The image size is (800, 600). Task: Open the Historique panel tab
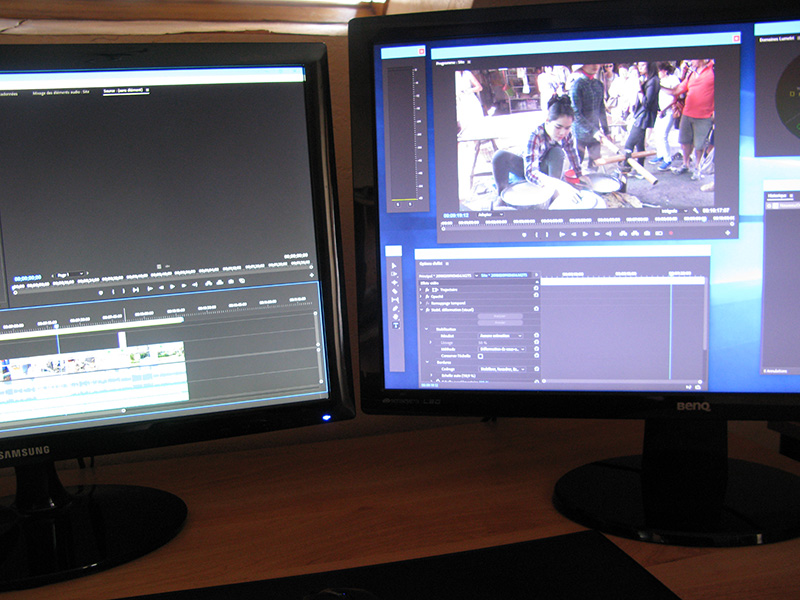[x=777, y=195]
